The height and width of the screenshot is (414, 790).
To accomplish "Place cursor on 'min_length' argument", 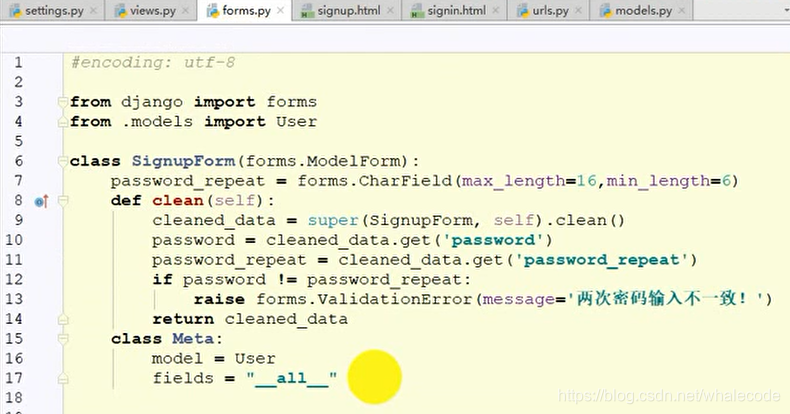I will pos(659,181).
